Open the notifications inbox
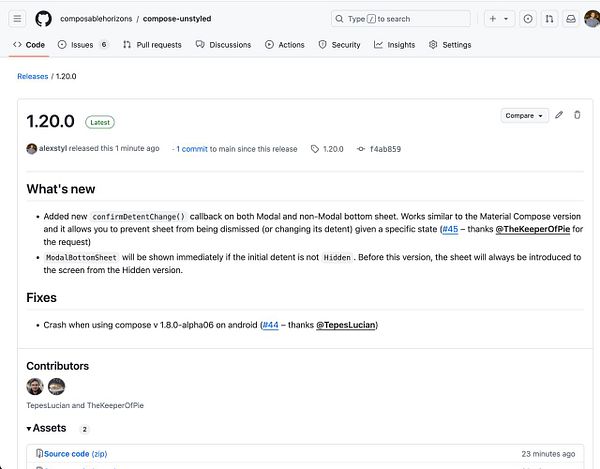Screen dimensions: 600x469 (x=570, y=19)
